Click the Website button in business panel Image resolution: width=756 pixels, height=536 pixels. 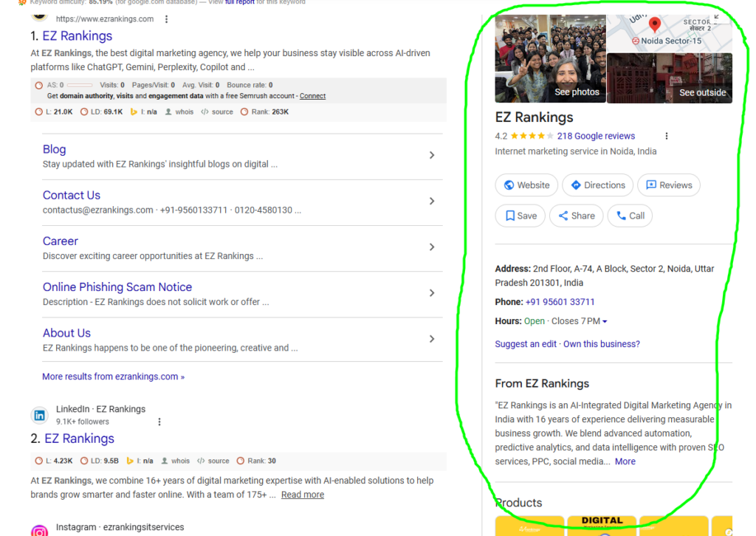coord(526,185)
